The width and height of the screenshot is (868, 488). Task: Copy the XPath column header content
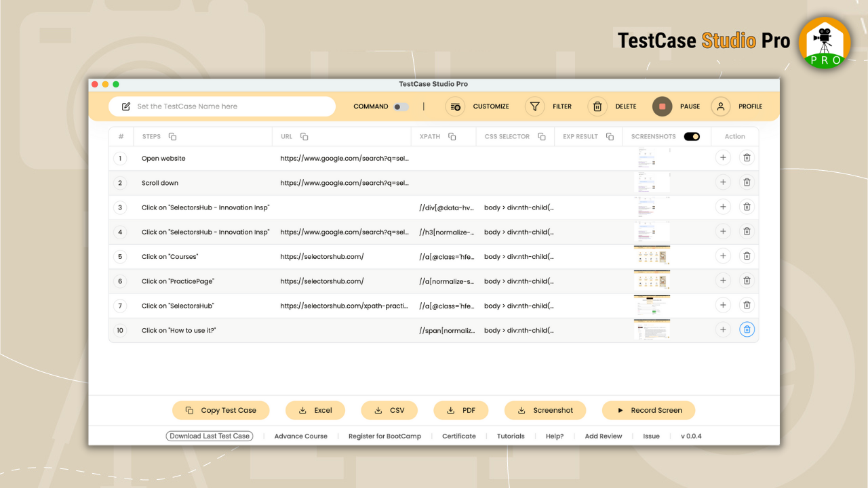pos(451,136)
